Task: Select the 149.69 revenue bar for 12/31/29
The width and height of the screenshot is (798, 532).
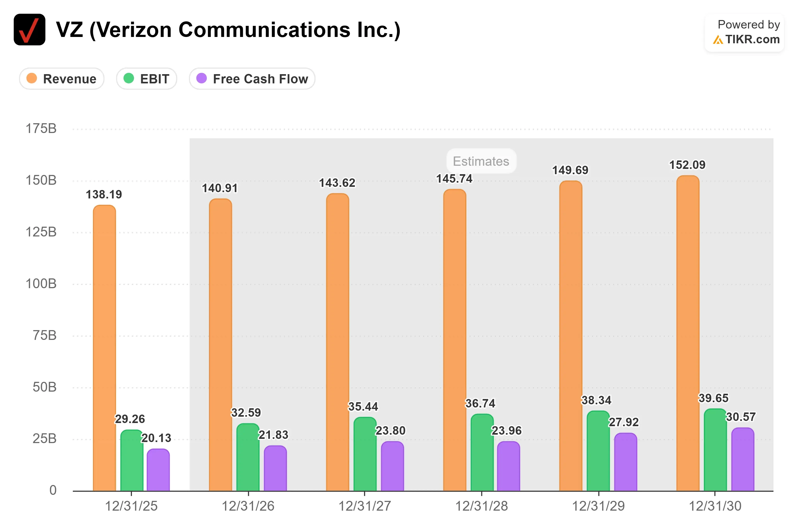Action: pos(571,336)
